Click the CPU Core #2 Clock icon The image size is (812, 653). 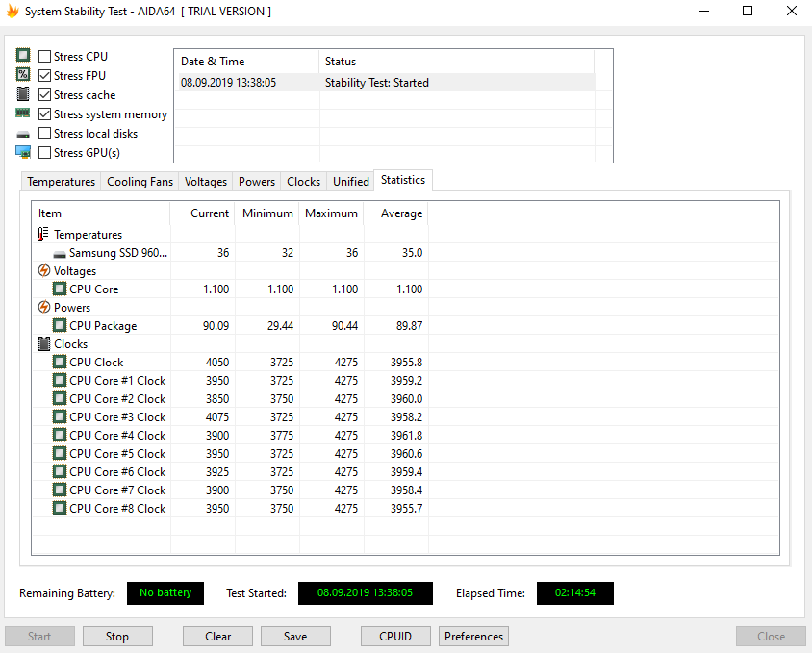click(60, 398)
